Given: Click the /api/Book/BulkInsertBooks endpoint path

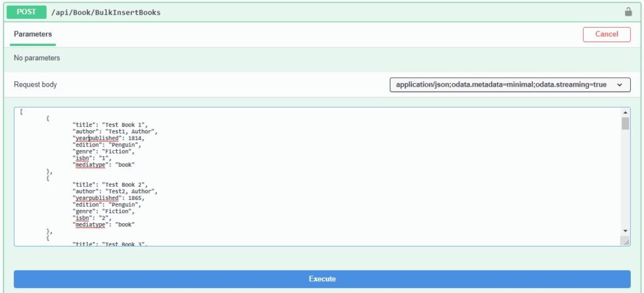Looking at the screenshot, I should [106, 13].
